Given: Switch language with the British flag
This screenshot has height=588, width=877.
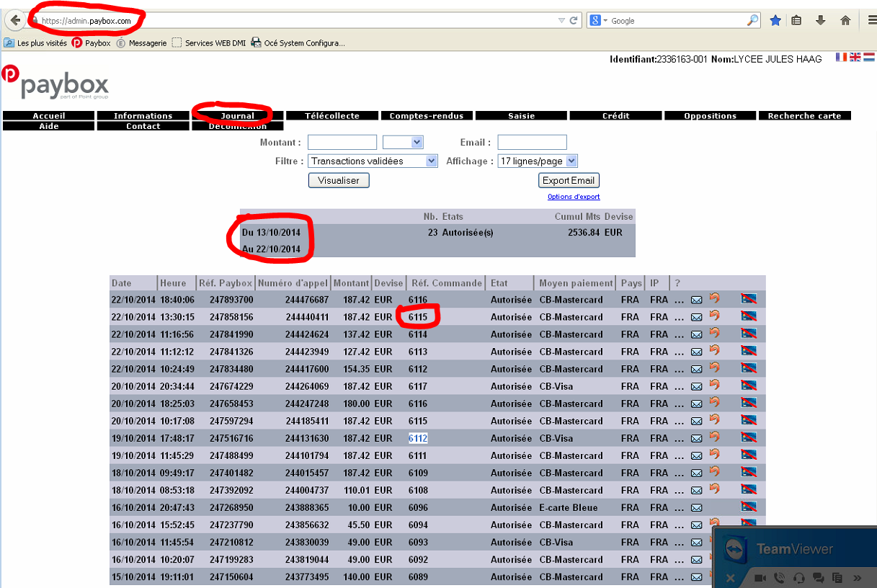Looking at the screenshot, I should [x=855, y=57].
